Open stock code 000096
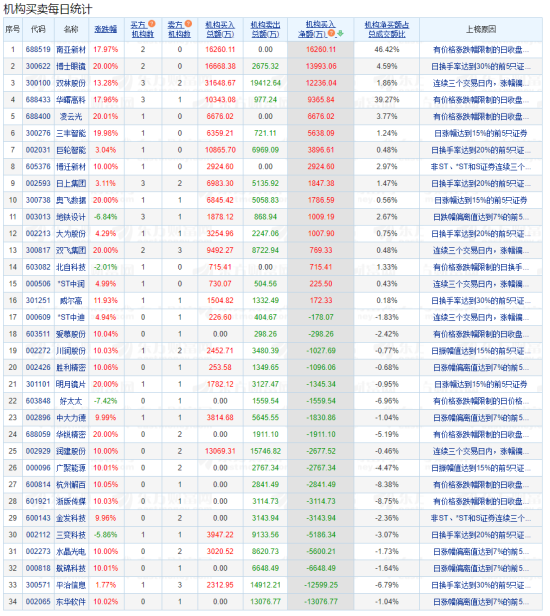Image resolution: width=550 pixels, height=616 pixels. coord(38,468)
